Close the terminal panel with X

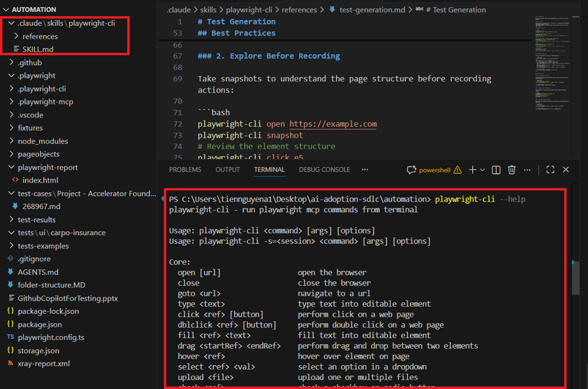[x=565, y=170]
